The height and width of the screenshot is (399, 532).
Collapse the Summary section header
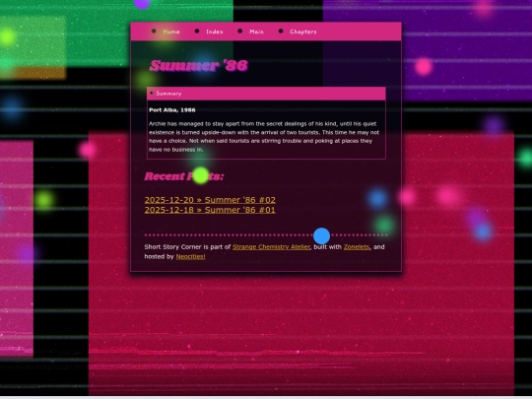tap(266, 94)
